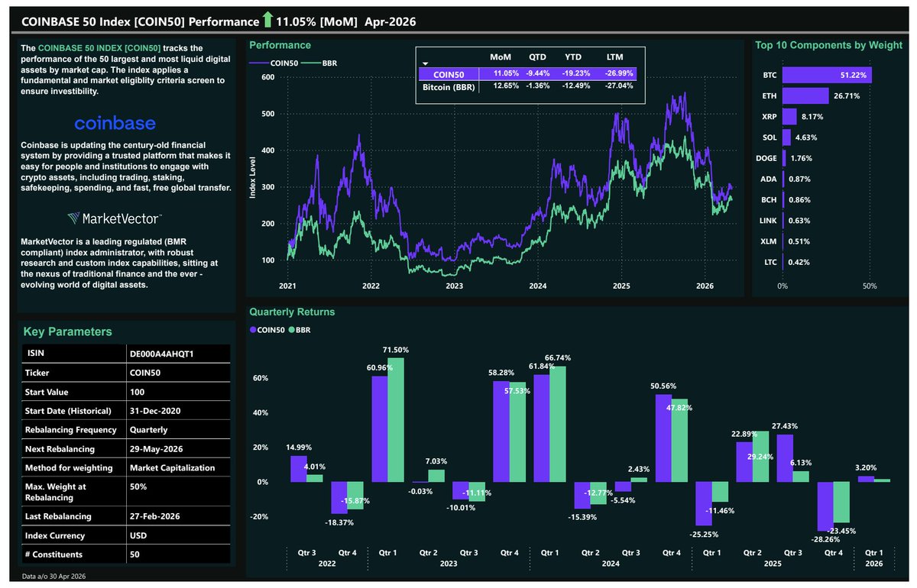Click the small sort triangle in the performance table

pyautogui.click(x=426, y=64)
